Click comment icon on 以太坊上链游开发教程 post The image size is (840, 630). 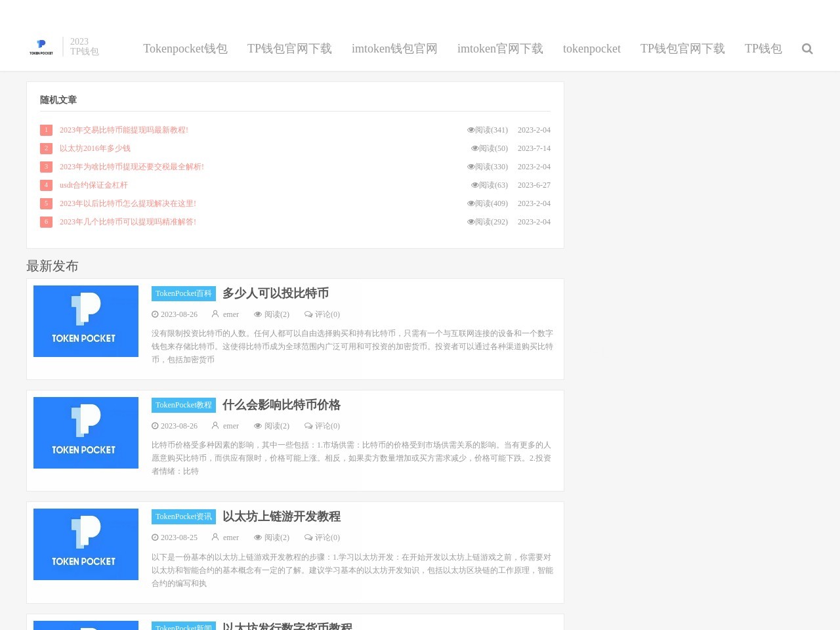pos(308,537)
